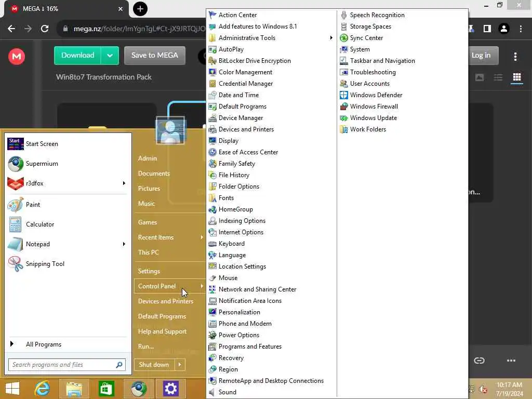
Task: Expand the Notepad jump list arrow
Action: [x=124, y=244]
